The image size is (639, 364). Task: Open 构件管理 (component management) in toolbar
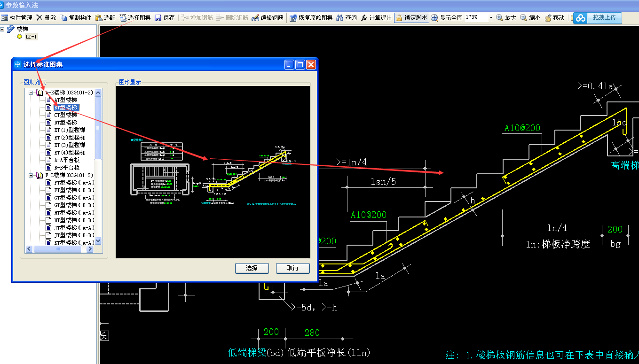(17, 18)
